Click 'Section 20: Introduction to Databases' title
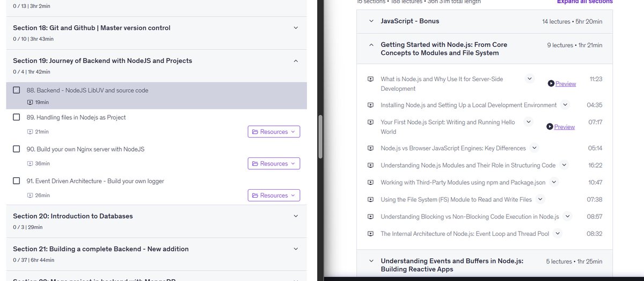The image size is (644, 281). [x=73, y=216]
